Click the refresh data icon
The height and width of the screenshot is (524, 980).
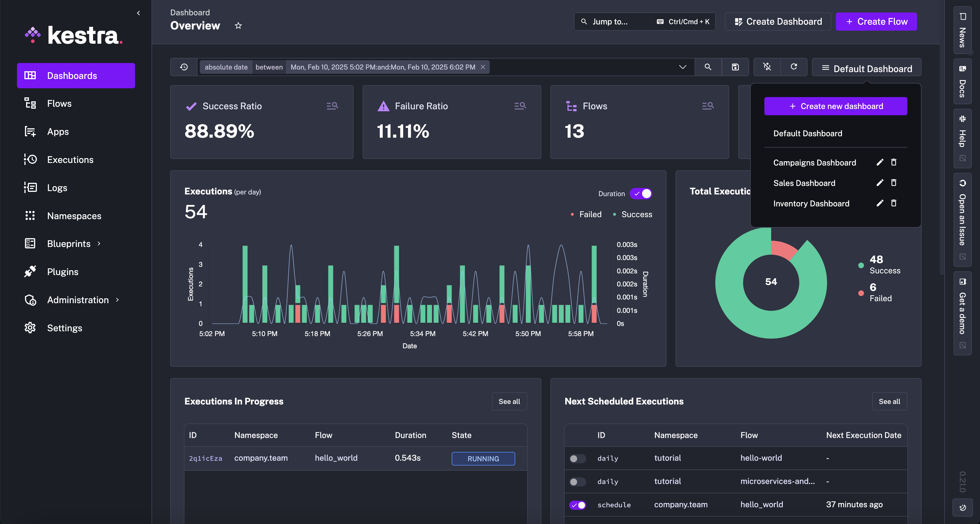tap(794, 67)
